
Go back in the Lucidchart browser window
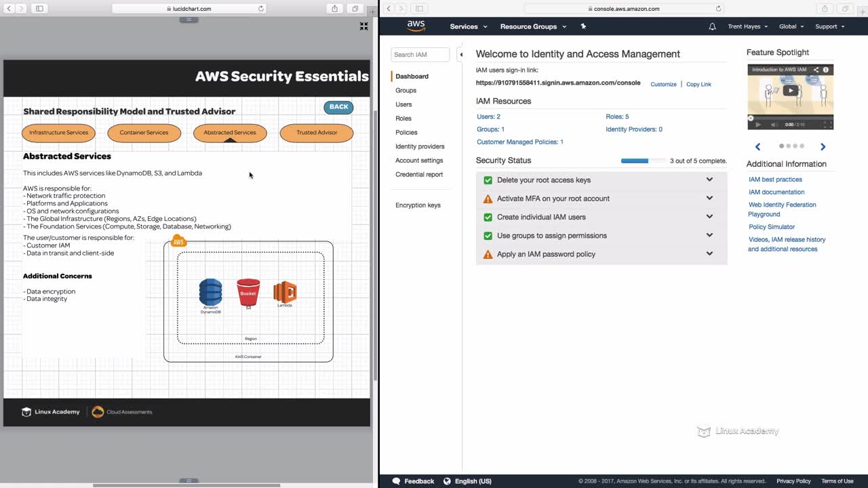pyautogui.click(x=8, y=9)
